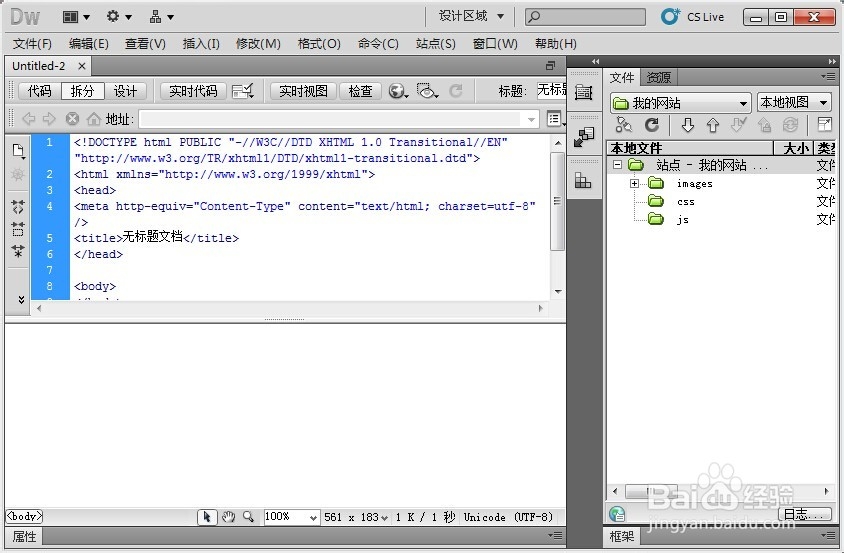The image size is (844, 553).
Task: Select the js folder
Action: pos(683,220)
